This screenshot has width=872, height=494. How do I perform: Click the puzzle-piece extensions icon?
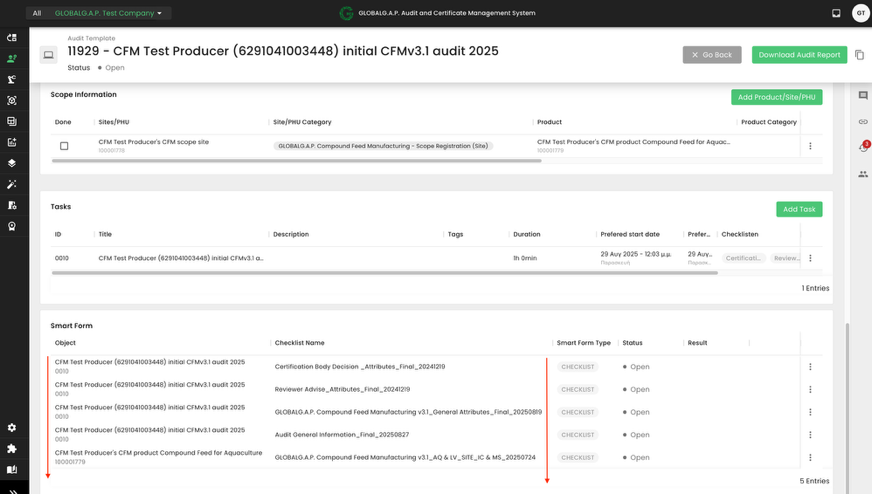click(12, 449)
